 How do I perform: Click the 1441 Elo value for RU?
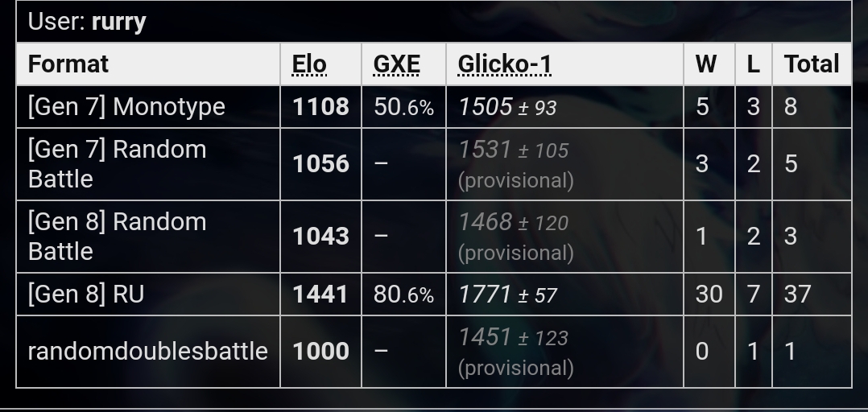point(320,295)
